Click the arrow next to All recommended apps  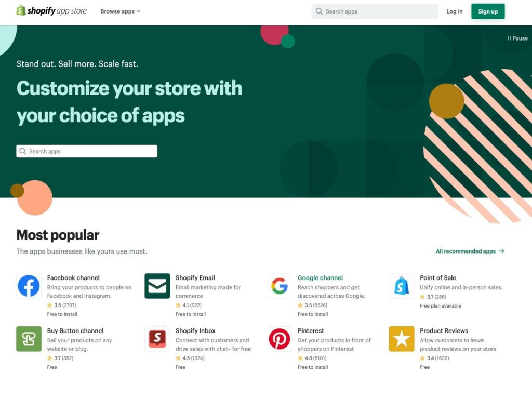point(501,251)
